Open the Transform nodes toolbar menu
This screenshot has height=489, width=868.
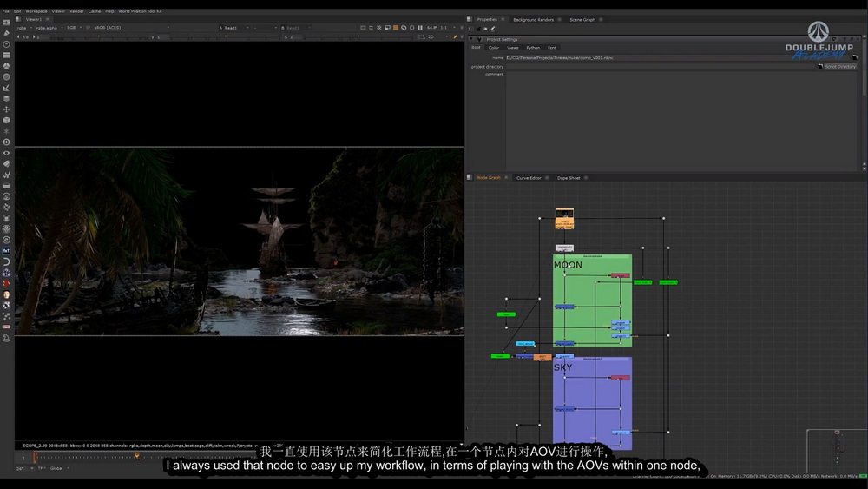pos(7,109)
